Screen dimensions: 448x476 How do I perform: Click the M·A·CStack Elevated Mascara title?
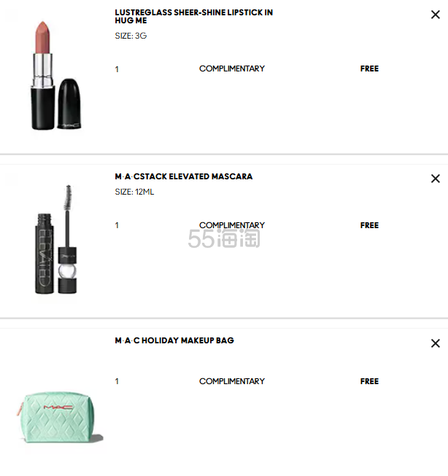coord(184,176)
